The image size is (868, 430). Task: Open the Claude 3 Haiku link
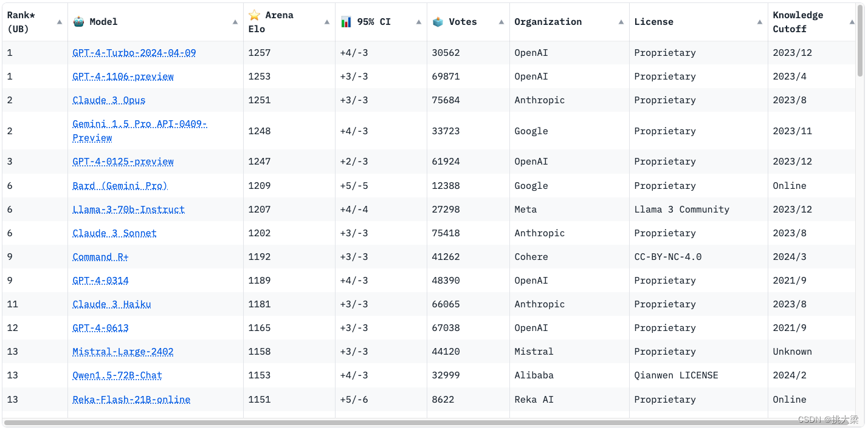[112, 304]
